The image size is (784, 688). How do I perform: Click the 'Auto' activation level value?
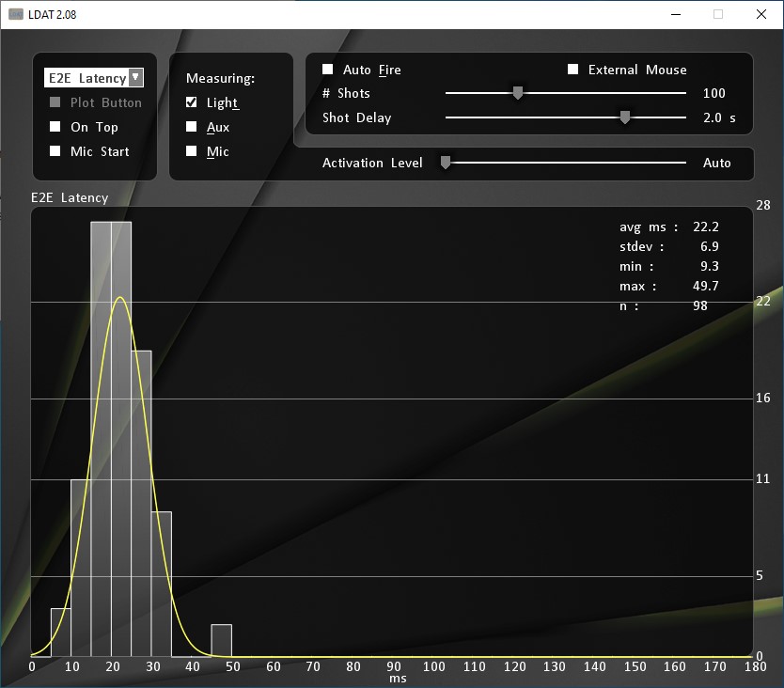click(x=717, y=163)
